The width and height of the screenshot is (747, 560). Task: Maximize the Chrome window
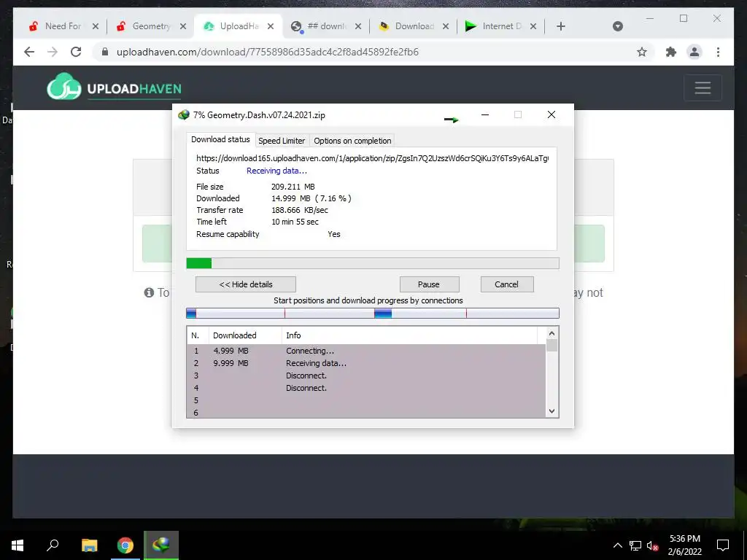pyautogui.click(x=684, y=18)
